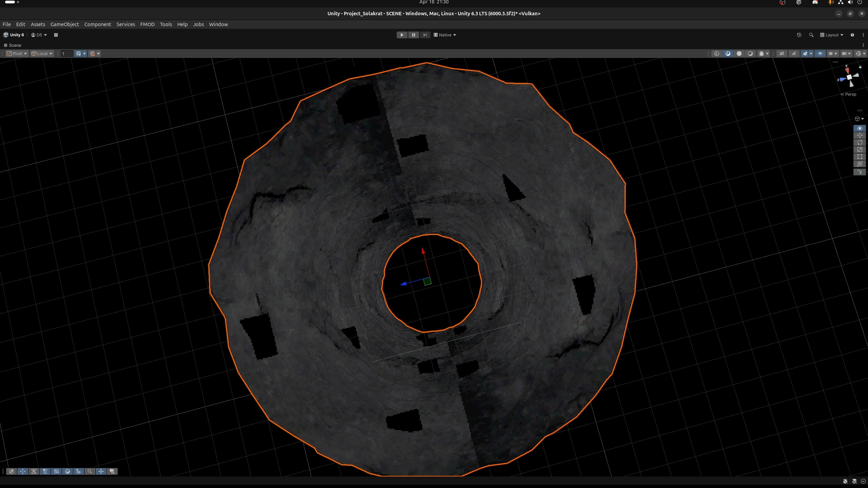Open the debug draw mode dropdown arrow
The image size is (868, 488).
click(767, 54)
